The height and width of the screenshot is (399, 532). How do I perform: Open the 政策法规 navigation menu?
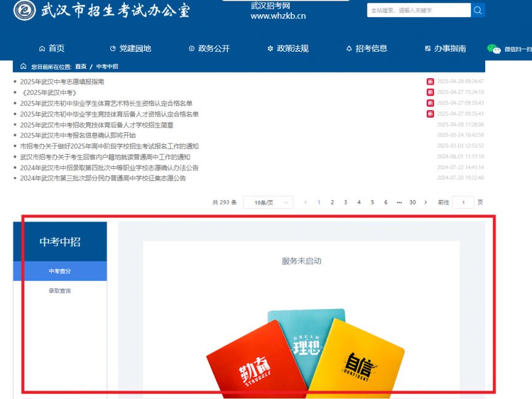pos(288,49)
